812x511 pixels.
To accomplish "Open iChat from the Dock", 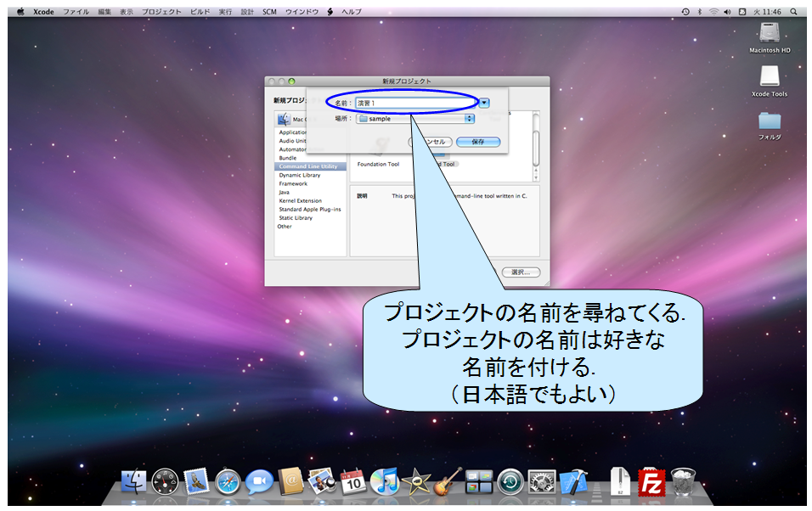I will (259, 481).
